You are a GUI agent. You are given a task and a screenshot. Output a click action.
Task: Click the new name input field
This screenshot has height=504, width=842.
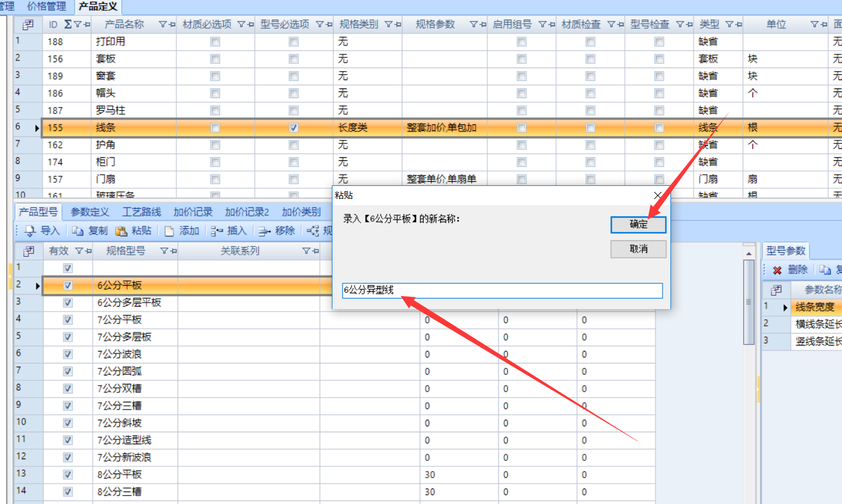(x=502, y=291)
